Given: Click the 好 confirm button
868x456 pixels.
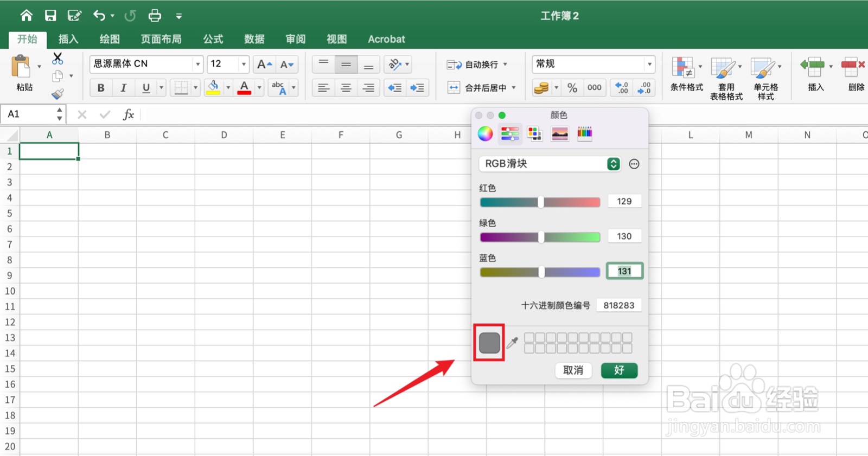Looking at the screenshot, I should click(619, 370).
